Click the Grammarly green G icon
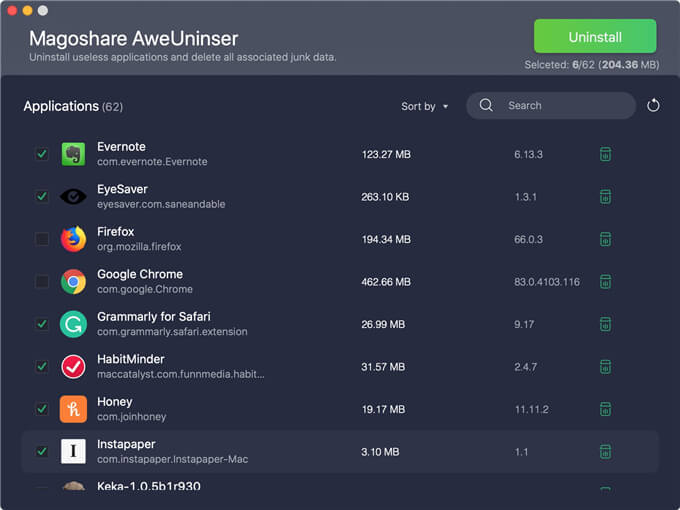 [x=73, y=324]
